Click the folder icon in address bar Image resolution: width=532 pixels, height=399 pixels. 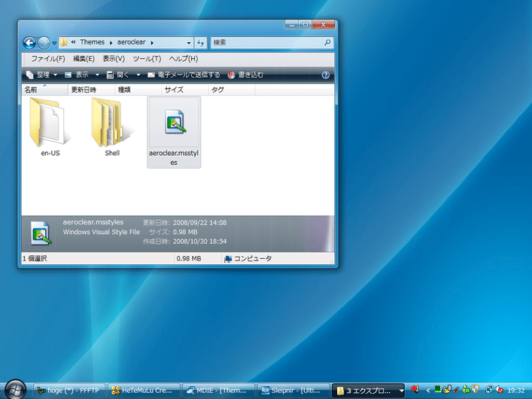pyautogui.click(x=64, y=42)
